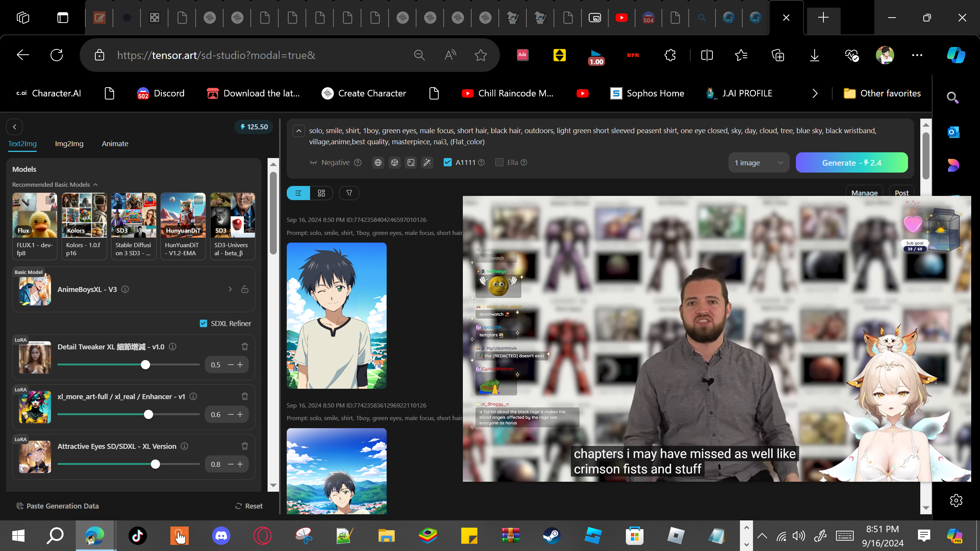Click the globe translate icon beside Negative
Screen dimensions: 980x551
click(x=378, y=163)
